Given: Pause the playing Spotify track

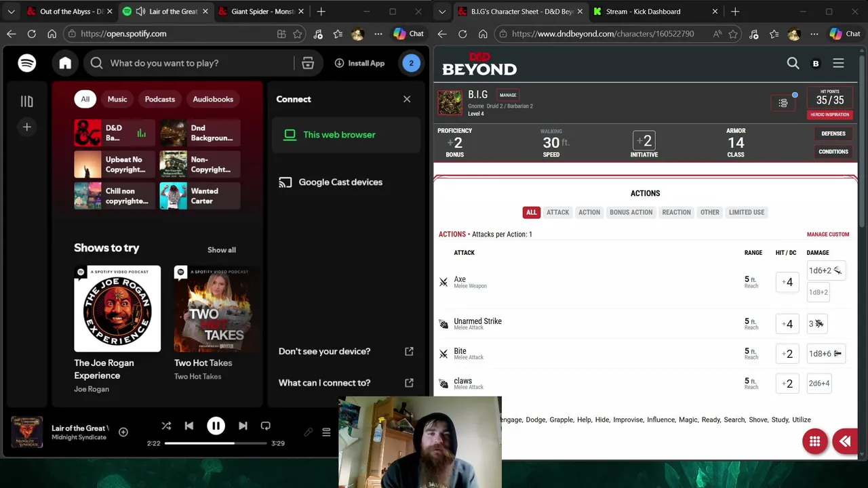Looking at the screenshot, I should pyautogui.click(x=216, y=426).
